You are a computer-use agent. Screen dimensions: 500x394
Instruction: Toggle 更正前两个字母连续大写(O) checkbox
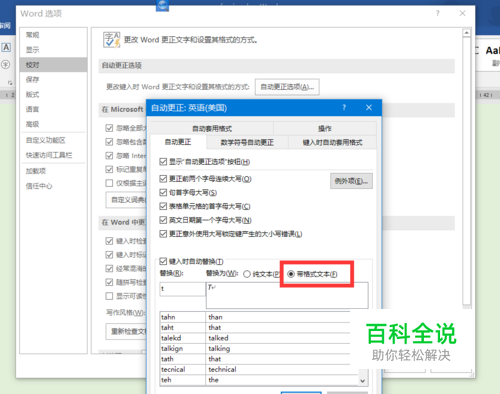[163, 179]
